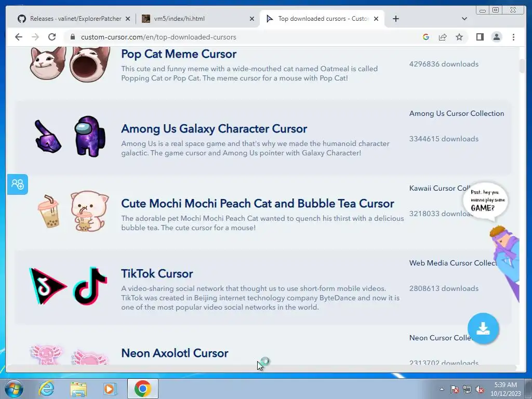Image resolution: width=532 pixels, height=399 pixels.
Task: Open the Windows Start menu
Action: tap(14, 389)
